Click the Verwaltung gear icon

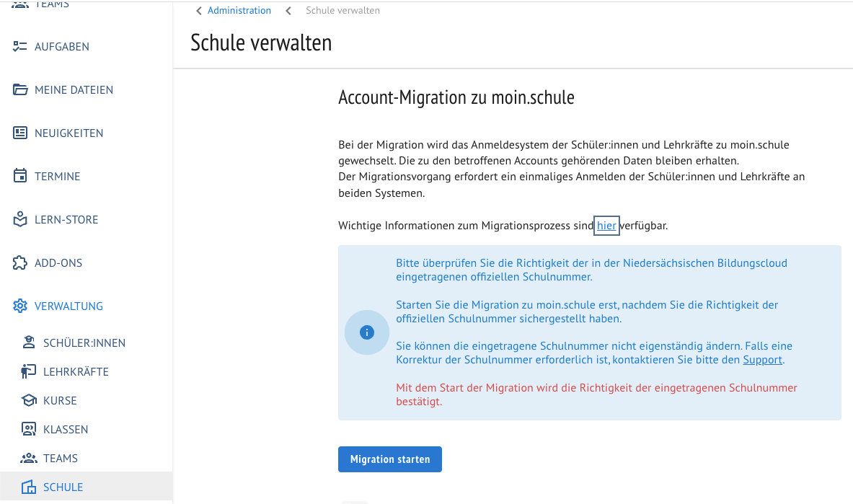click(x=20, y=306)
